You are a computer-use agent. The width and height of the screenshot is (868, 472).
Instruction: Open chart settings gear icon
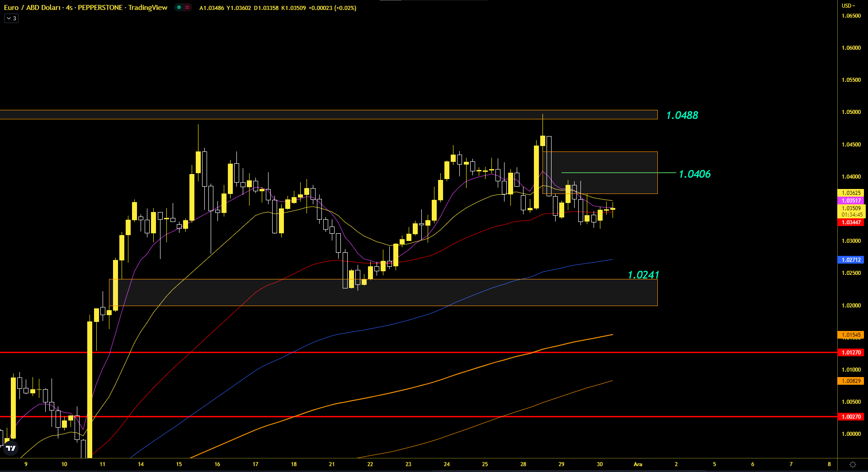[853, 464]
